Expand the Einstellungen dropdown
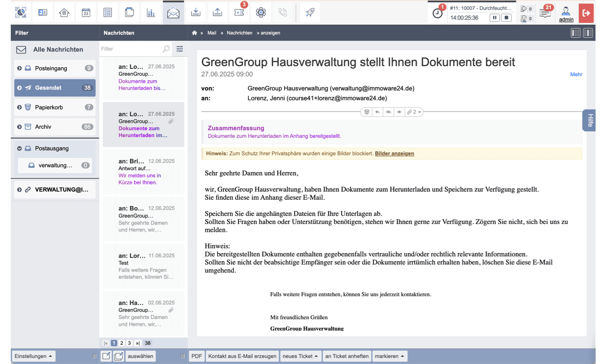606x364 pixels. 33,356
